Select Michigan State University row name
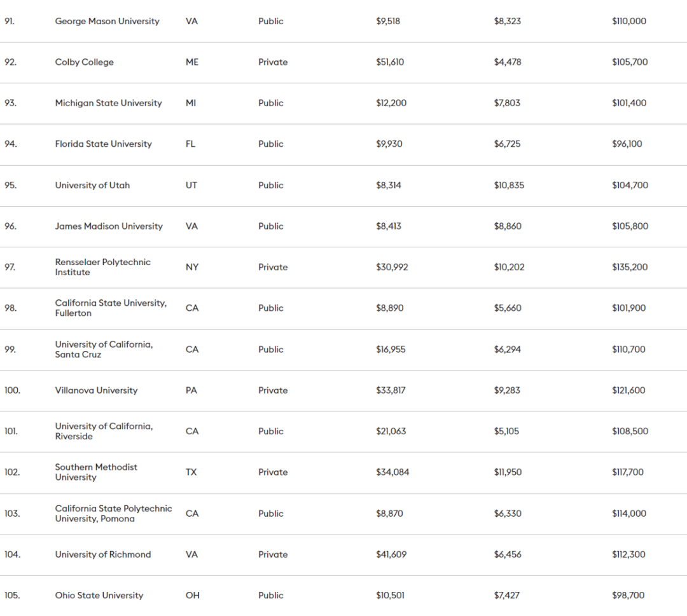Viewport: 687px width, 616px height. pos(108,103)
